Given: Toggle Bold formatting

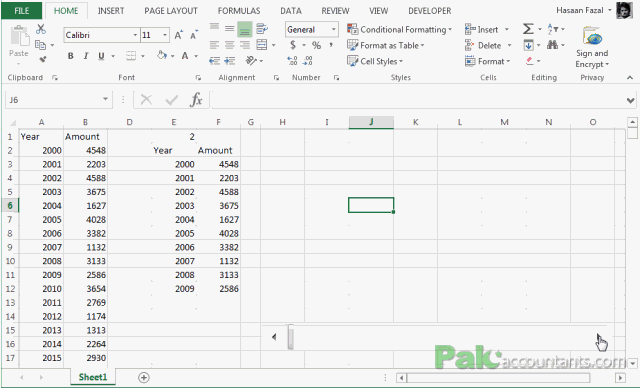Looking at the screenshot, I should pyautogui.click(x=71, y=56).
